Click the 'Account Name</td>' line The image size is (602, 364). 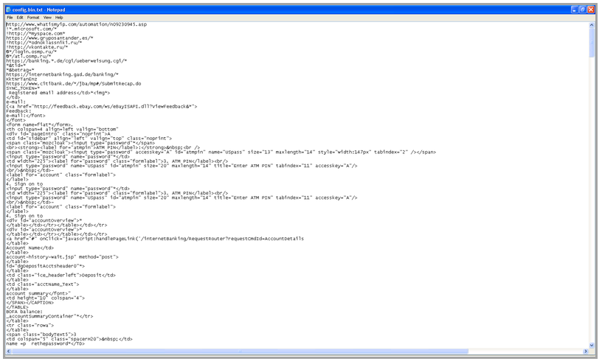click(30, 248)
